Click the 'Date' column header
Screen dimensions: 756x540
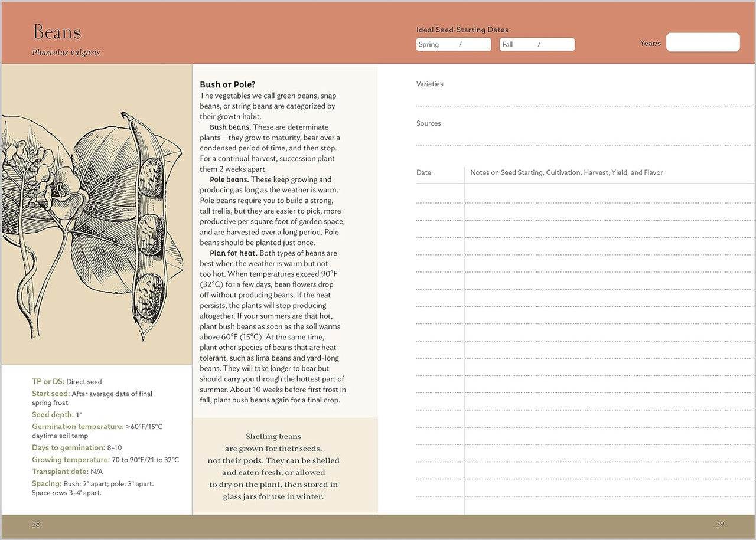pos(423,173)
